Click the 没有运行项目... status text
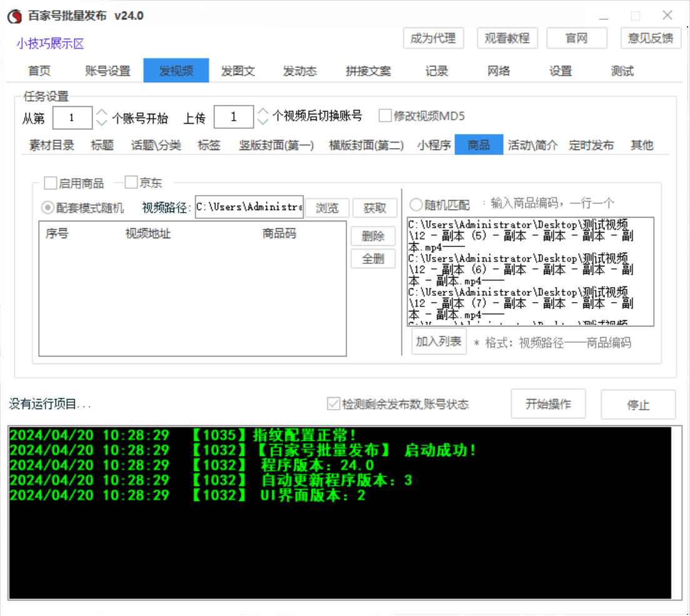This screenshot has width=690, height=616. coord(50,404)
